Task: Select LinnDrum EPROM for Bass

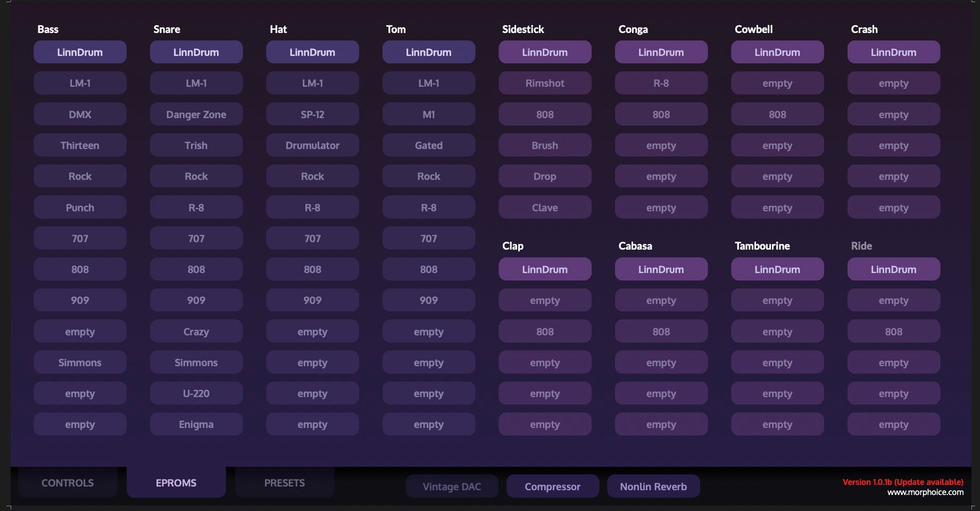Action: tap(80, 52)
